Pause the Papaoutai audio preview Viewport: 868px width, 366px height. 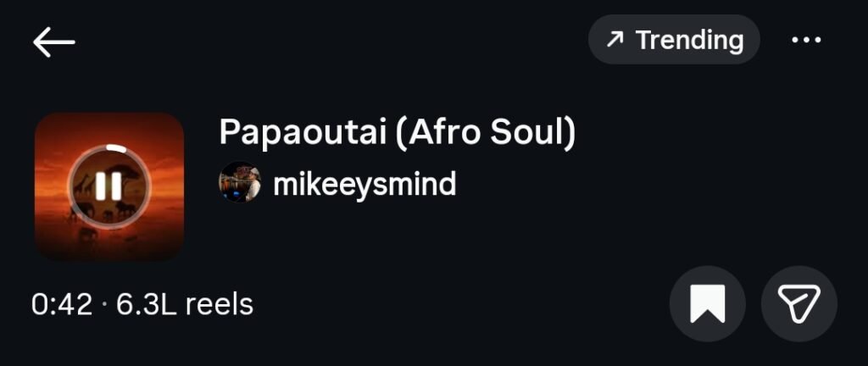pyautogui.click(x=109, y=186)
